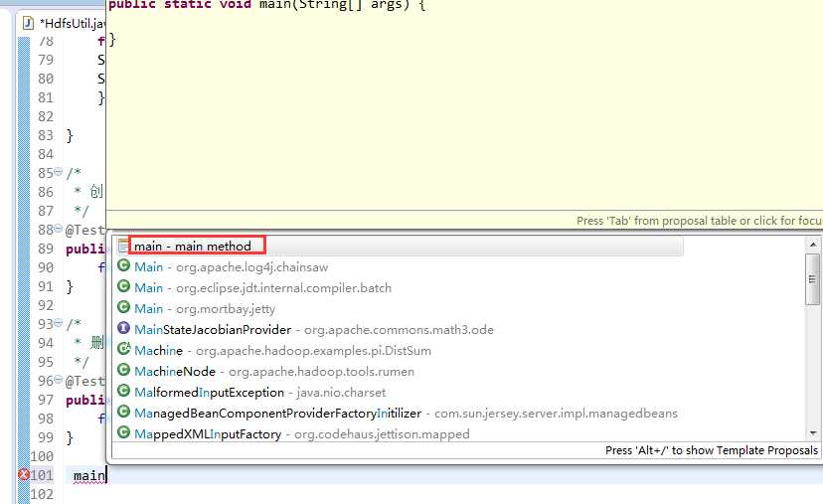Click 'Press Tab from proposal table' hint

click(x=699, y=221)
